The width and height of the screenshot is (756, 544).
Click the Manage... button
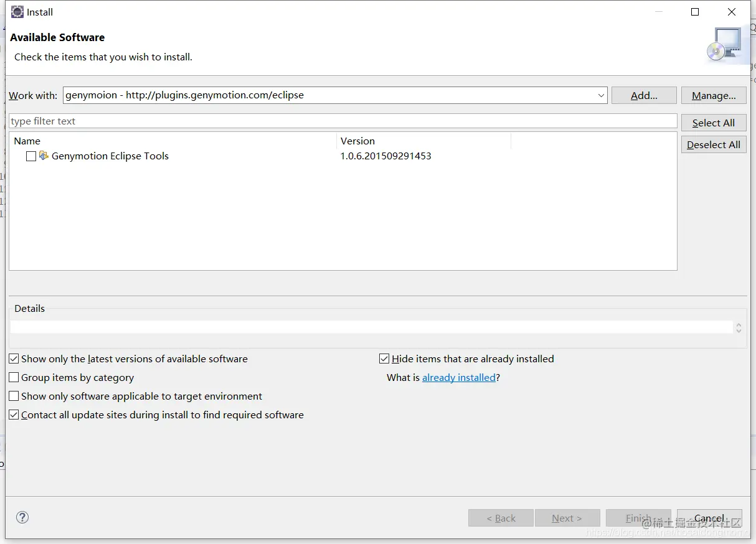click(714, 95)
